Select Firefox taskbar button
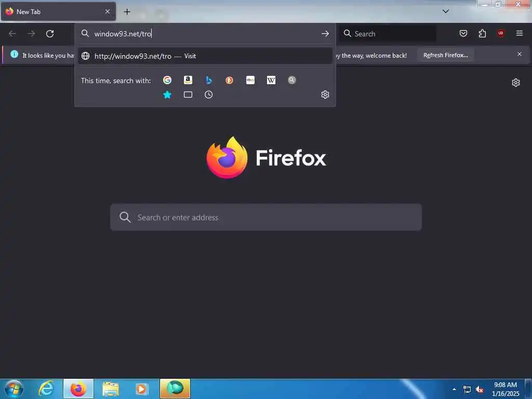The image size is (532, 399). tap(78, 389)
